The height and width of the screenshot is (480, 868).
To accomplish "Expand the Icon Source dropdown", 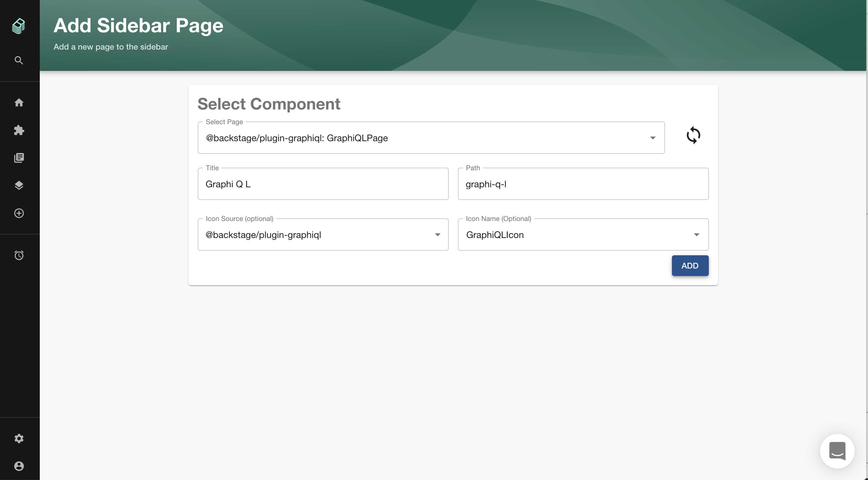I will click(x=323, y=235).
